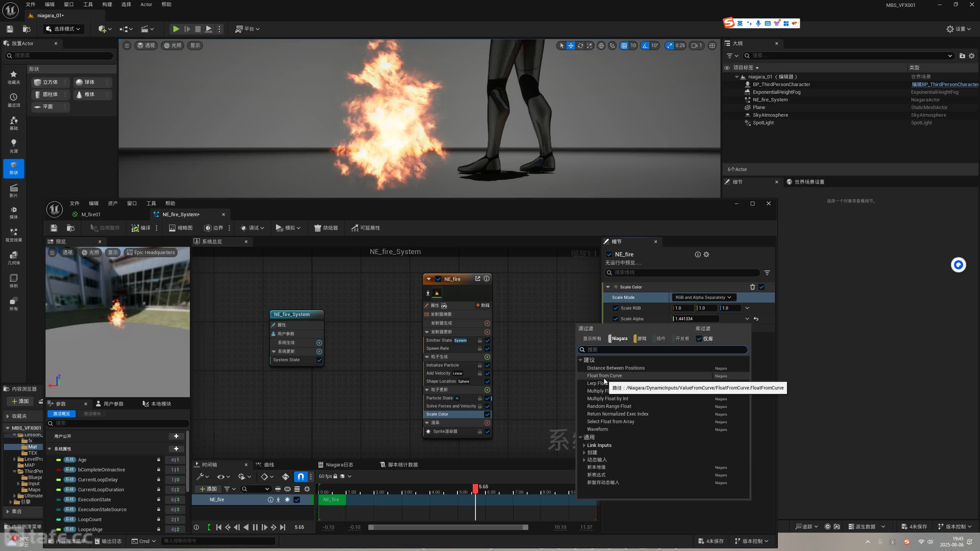Viewport: 980px width, 551px height.
Task: Click the Add track button in timeline
Action: 208,489
